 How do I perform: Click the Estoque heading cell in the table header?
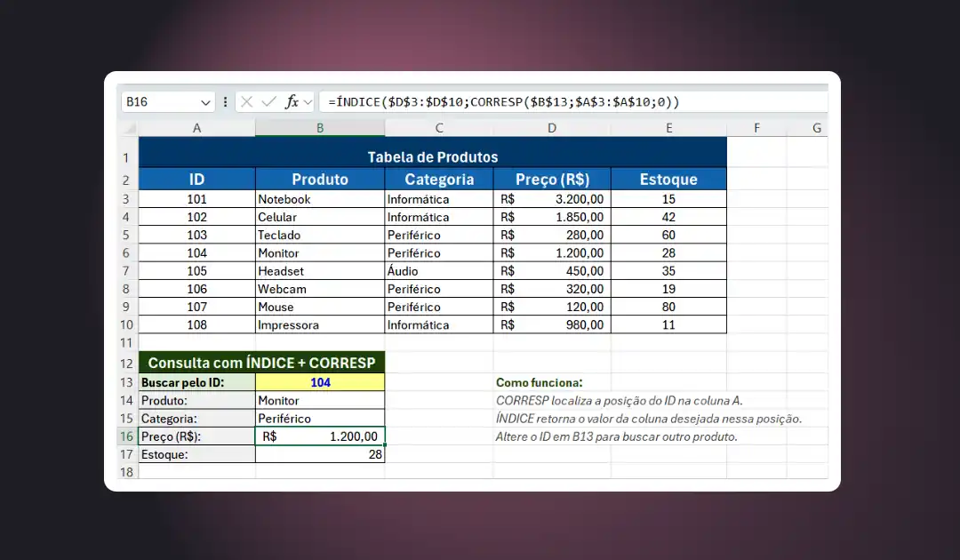(x=668, y=180)
